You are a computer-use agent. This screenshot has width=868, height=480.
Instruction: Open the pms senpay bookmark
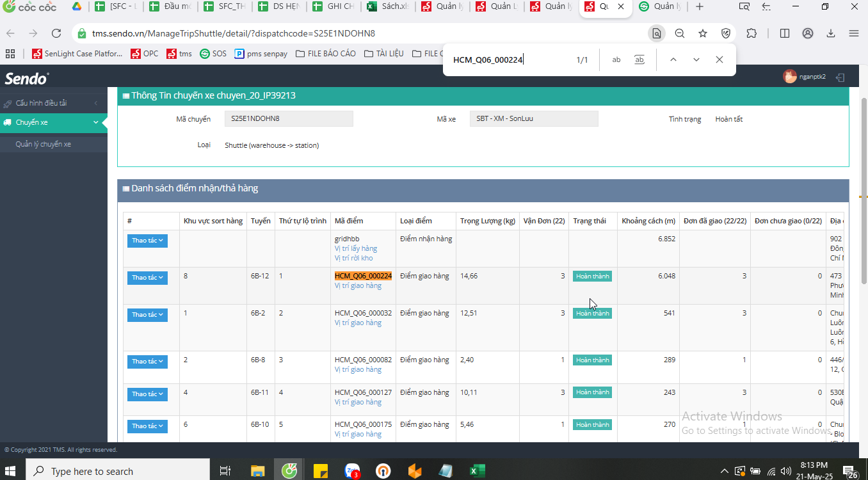point(261,54)
